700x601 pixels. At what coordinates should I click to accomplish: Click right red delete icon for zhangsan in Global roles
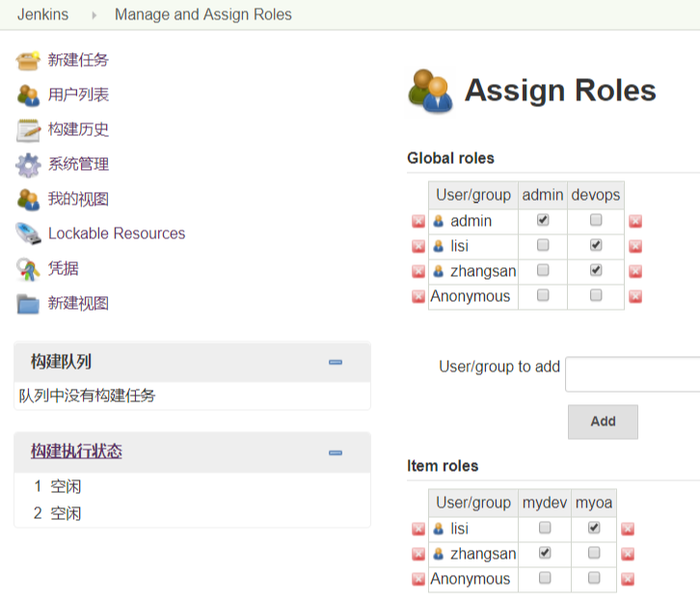point(635,271)
